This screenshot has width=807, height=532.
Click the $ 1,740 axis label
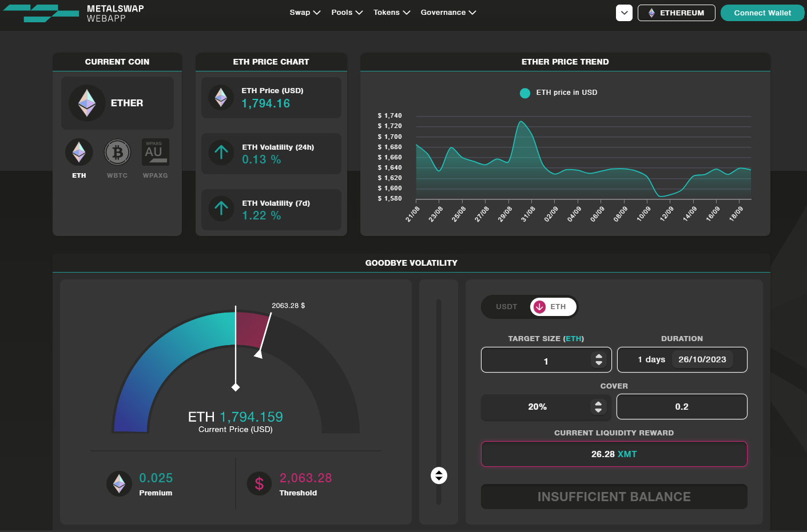coord(389,115)
